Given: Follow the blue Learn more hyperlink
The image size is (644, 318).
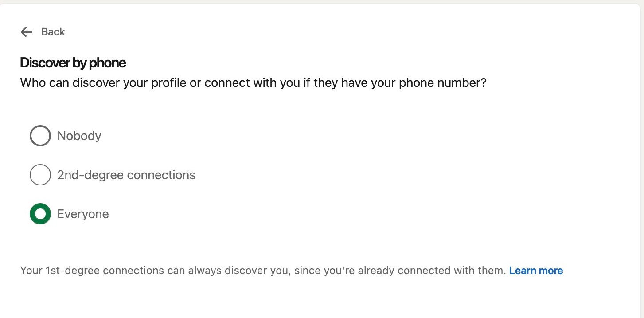Looking at the screenshot, I should pyautogui.click(x=536, y=271).
